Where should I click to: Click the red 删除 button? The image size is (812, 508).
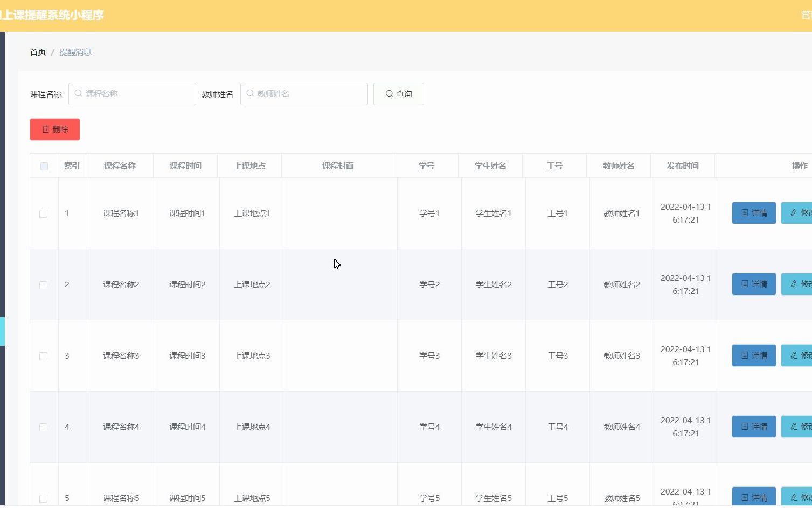coord(55,129)
